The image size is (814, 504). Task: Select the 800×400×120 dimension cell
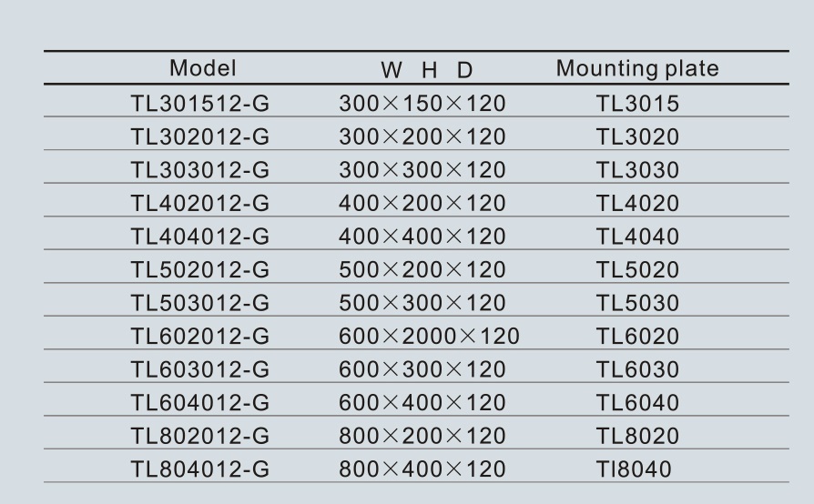click(422, 469)
